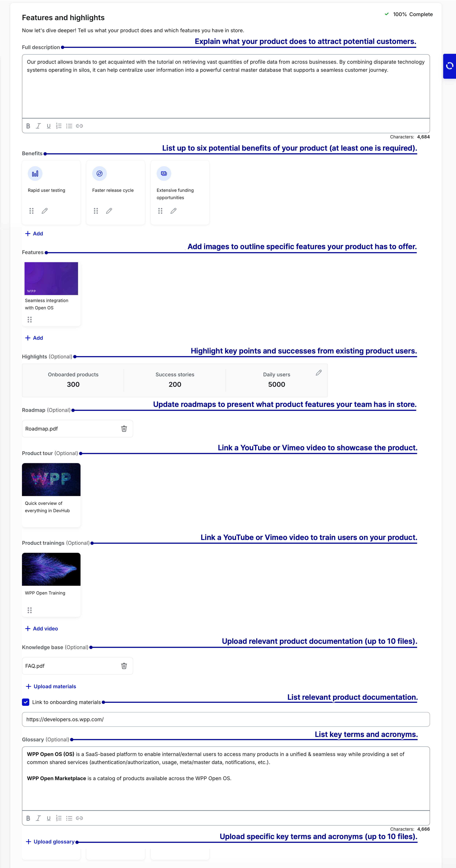Insert link in Full description toolbar
Viewport: 456px width, 868px height.
pos(79,126)
